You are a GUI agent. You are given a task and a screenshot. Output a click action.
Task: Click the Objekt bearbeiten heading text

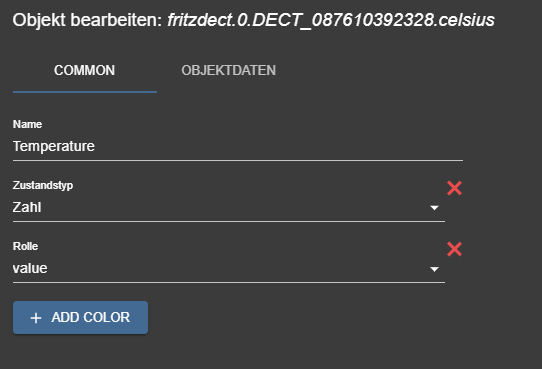tap(87, 20)
